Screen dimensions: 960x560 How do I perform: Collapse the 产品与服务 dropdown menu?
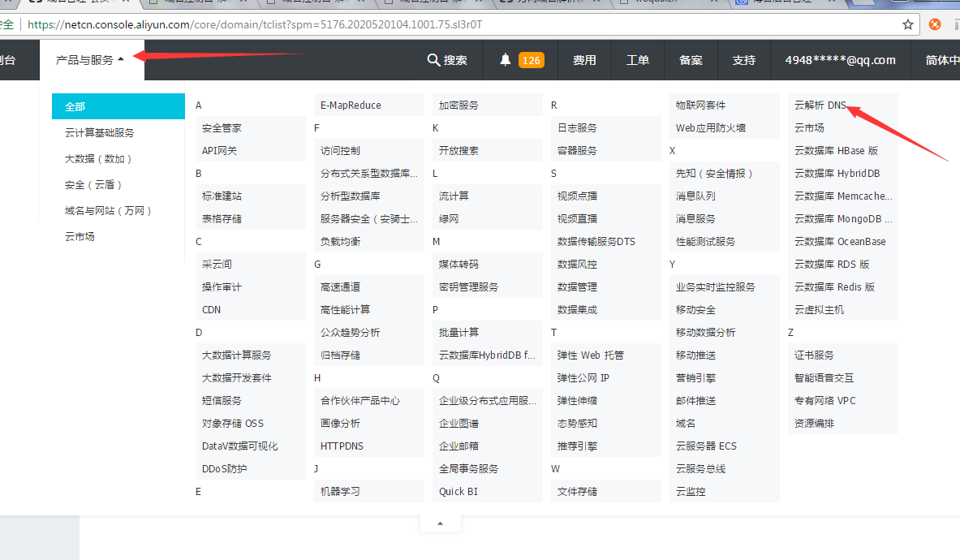[x=92, y=60]
